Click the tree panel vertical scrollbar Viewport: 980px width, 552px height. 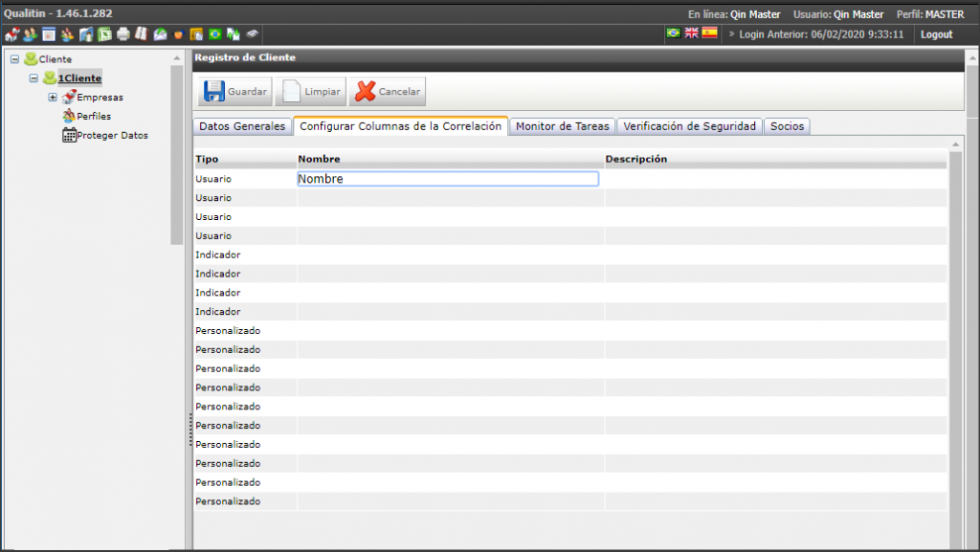point(176,154)
